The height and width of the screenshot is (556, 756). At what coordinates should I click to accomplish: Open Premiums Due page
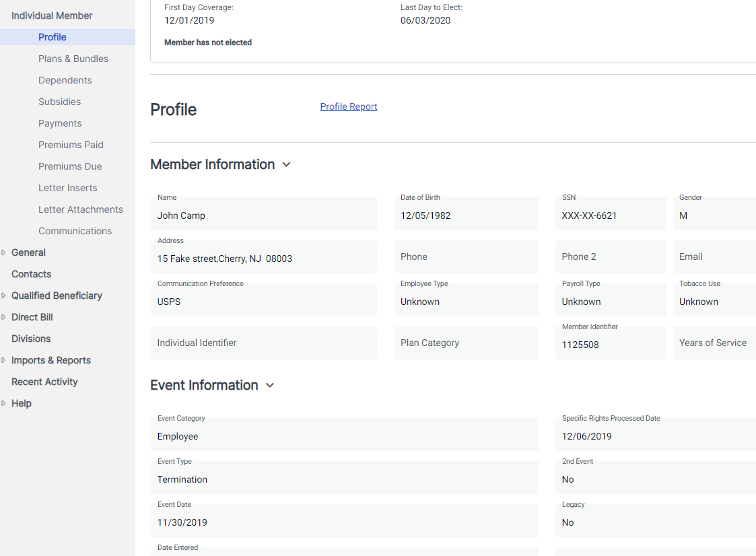(71, 166)
